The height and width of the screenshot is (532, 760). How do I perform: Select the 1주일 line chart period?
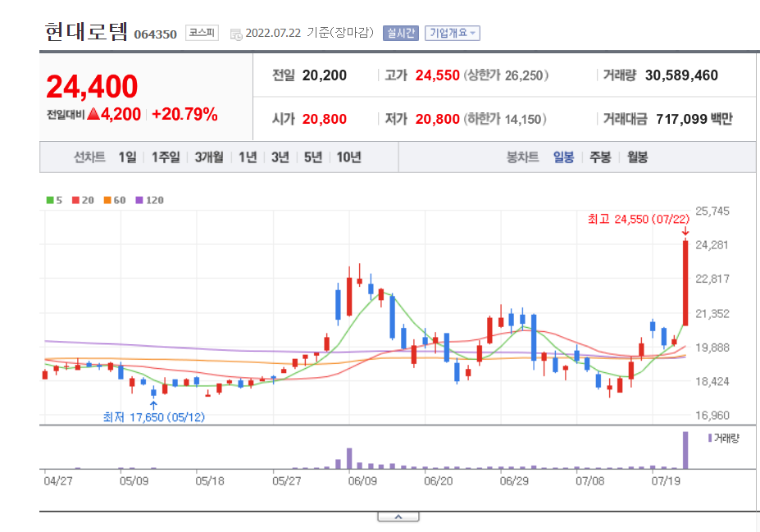(166, 157)
